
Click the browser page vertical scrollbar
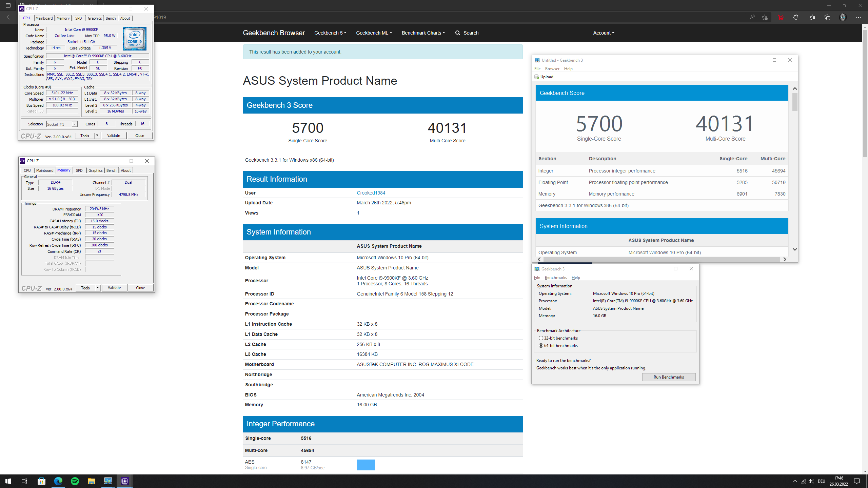click(x=865, y=94)
